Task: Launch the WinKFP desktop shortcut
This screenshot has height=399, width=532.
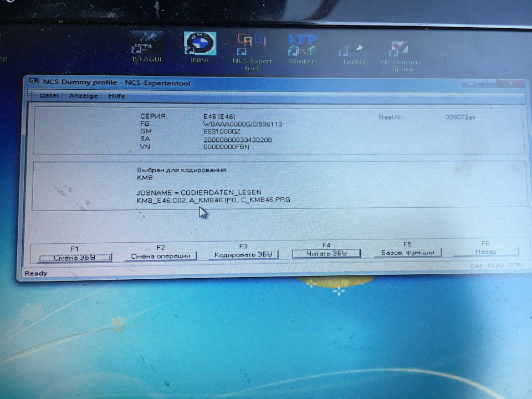Action: (303, 49)
